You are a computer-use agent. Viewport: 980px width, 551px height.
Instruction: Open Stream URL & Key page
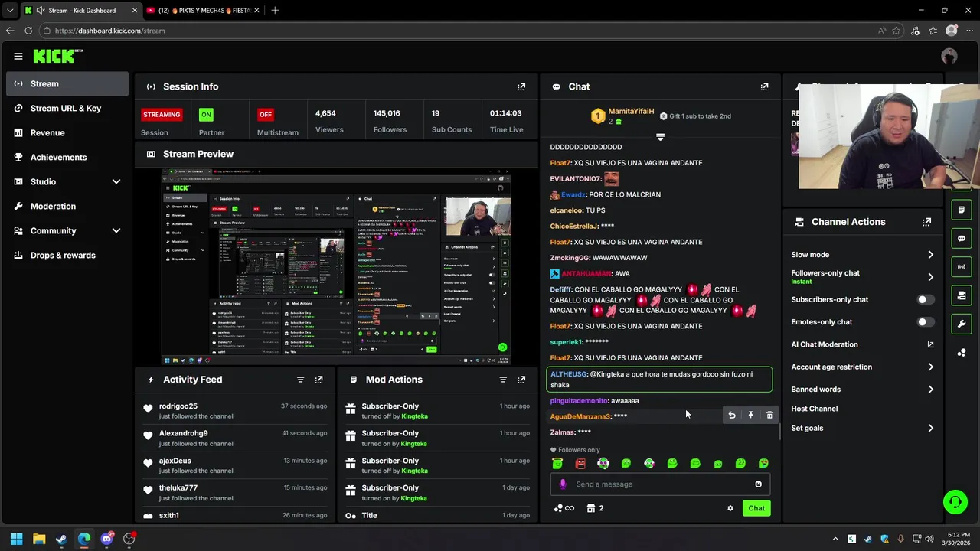(x=67, y=108)
